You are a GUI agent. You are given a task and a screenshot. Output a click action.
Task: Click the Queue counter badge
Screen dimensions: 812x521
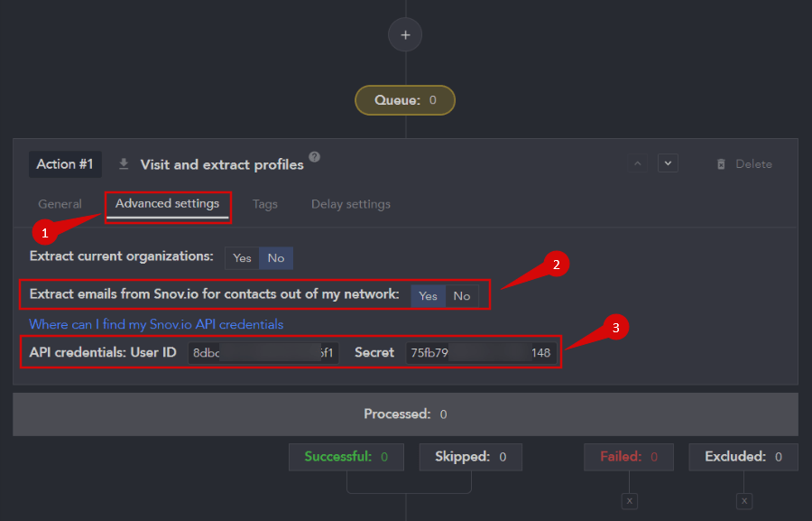pyautogui.click(x=405, y=100)
